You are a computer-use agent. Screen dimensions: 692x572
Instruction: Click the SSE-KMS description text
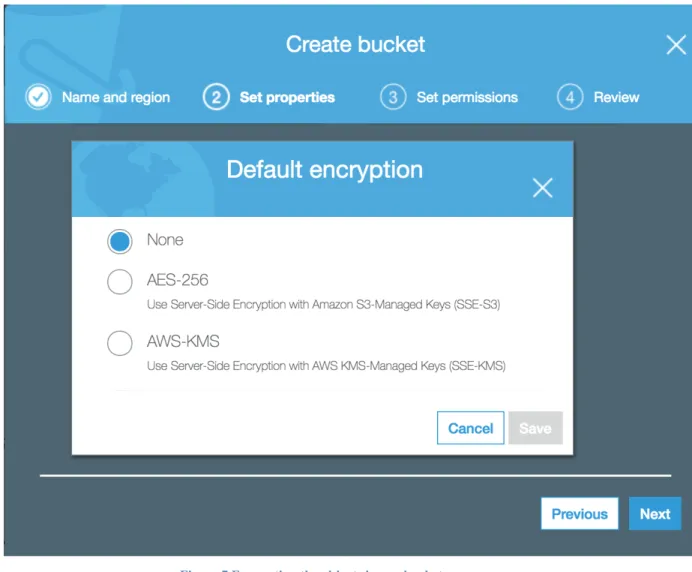326,366
